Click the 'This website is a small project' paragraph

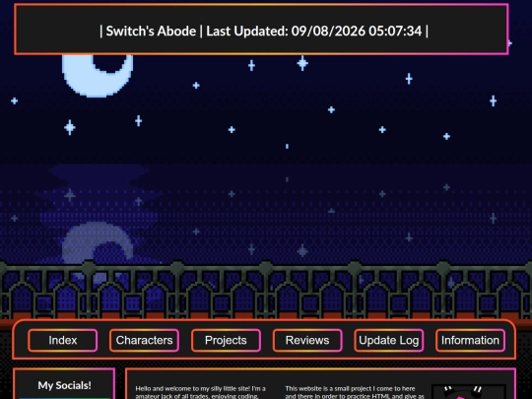[355, 392]
